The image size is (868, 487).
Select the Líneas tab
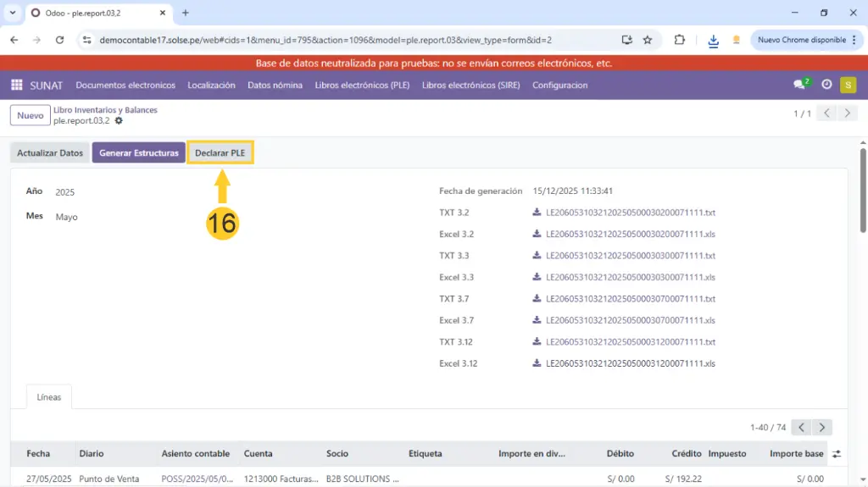(x=49, y=396)
